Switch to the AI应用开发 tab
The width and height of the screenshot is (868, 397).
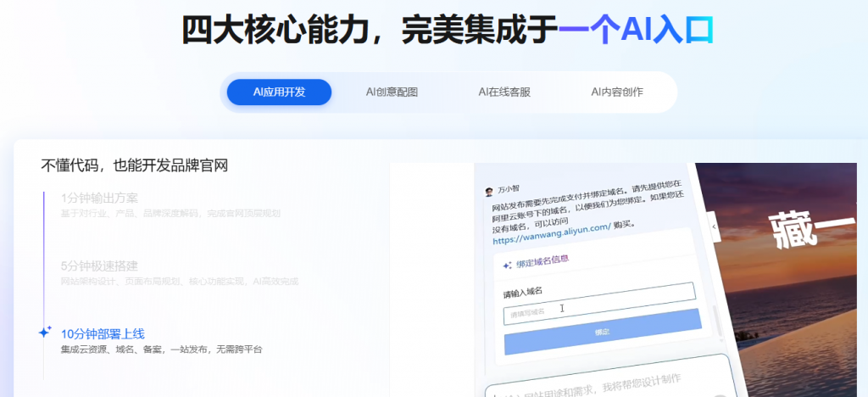279,92
